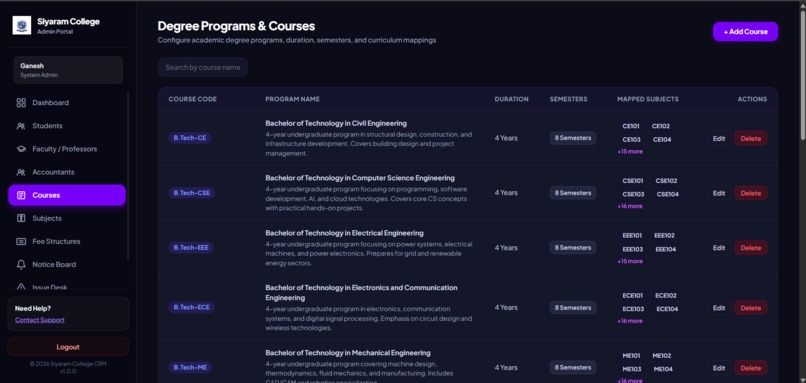Screen dimensions: 806x383
Task: Click the CE104 subject tag
Action: (x=663, y=140)
